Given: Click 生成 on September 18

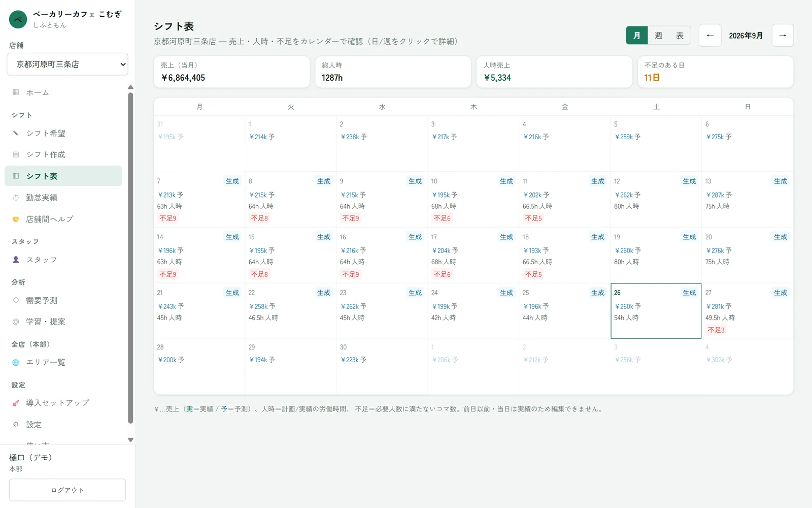Looking at the screenshot, I should (598, 237).
